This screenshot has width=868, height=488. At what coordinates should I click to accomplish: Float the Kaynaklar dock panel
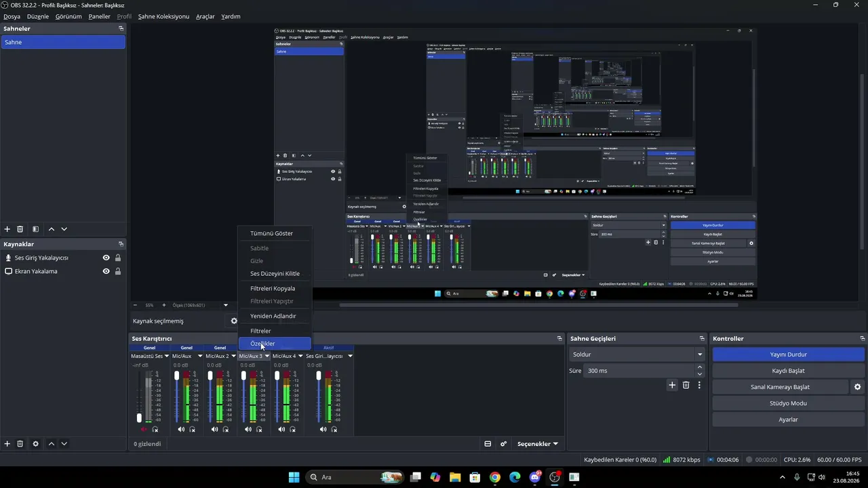pos(121,244)
